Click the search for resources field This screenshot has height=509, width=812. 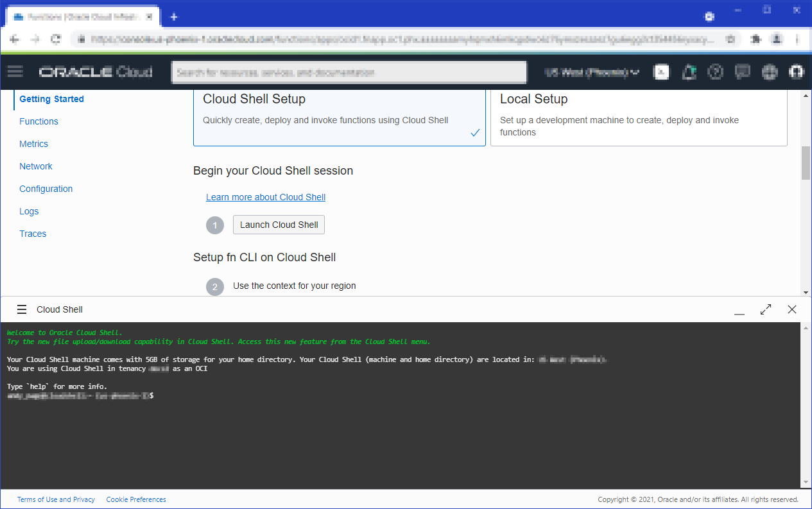click(349, 72)
